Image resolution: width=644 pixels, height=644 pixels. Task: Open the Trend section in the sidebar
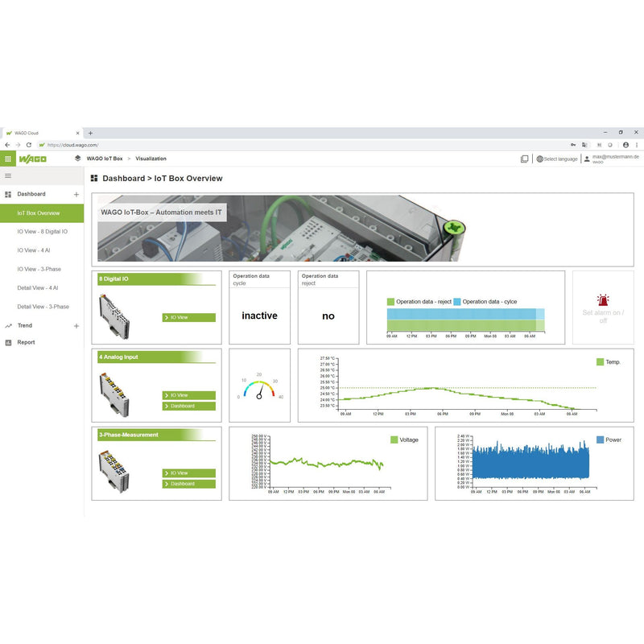25,326
